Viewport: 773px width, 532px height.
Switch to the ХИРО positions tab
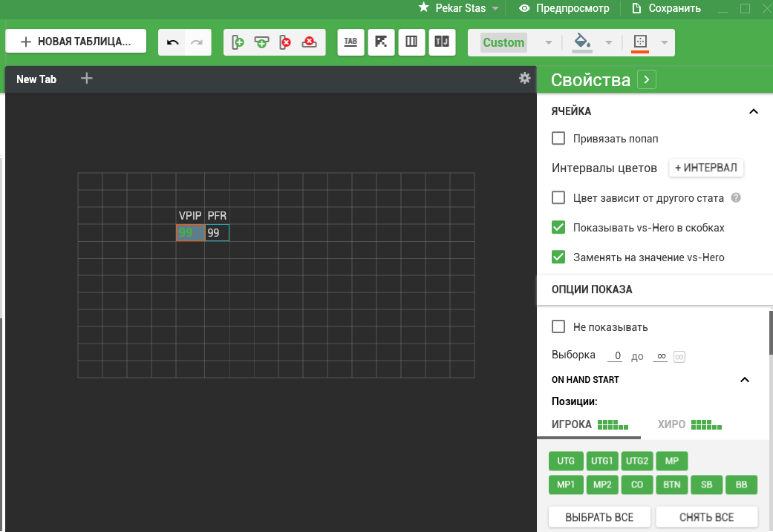point(688,425)
